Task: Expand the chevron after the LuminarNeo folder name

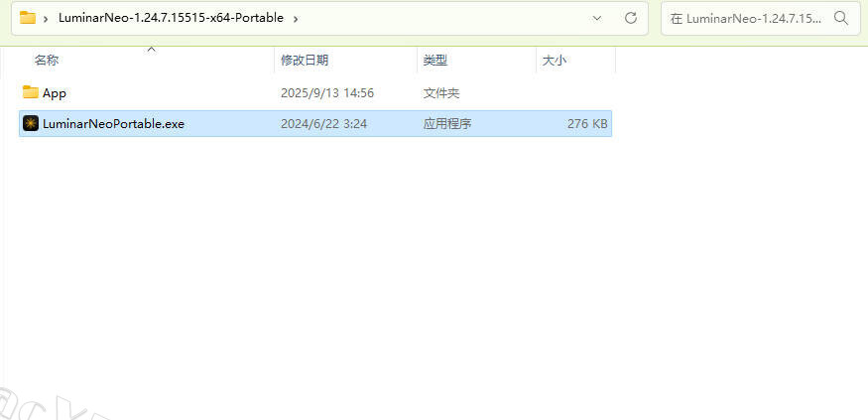Action: click(296, 18)
